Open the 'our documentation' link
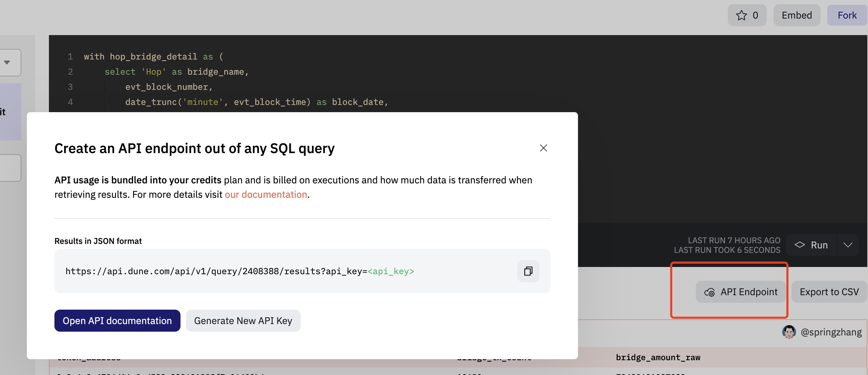 click(x=266, y=195)
